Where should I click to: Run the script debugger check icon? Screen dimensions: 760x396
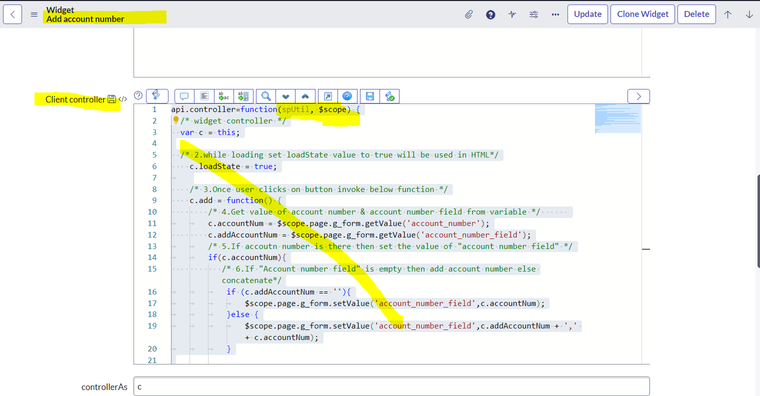click(x=390, y=96)
